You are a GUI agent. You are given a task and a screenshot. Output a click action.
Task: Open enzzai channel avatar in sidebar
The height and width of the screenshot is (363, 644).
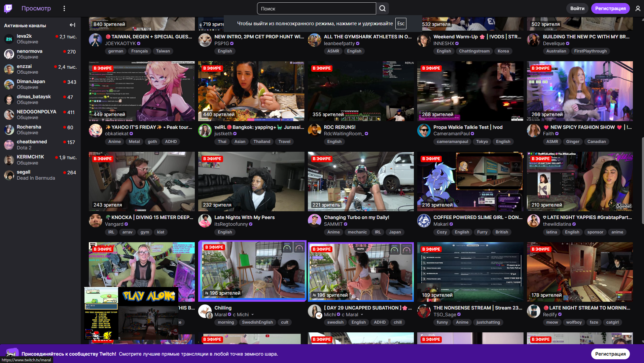tap(9, 69)
